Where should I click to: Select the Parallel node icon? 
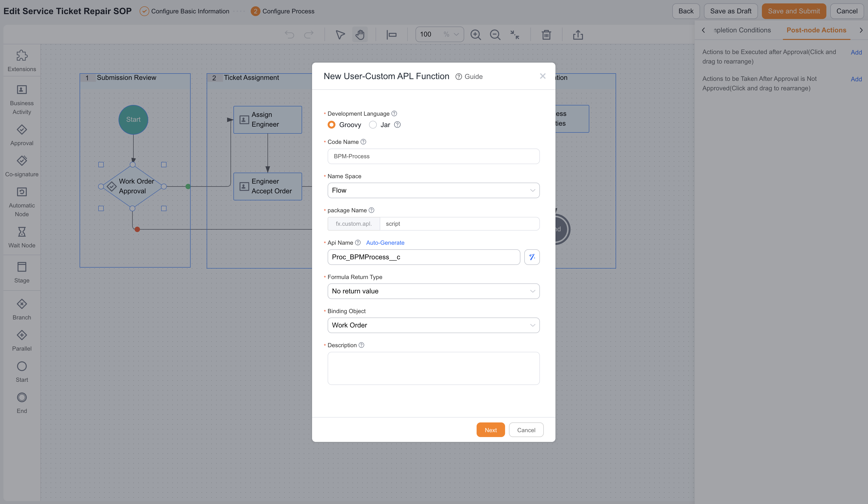click(x=22, y=335)
